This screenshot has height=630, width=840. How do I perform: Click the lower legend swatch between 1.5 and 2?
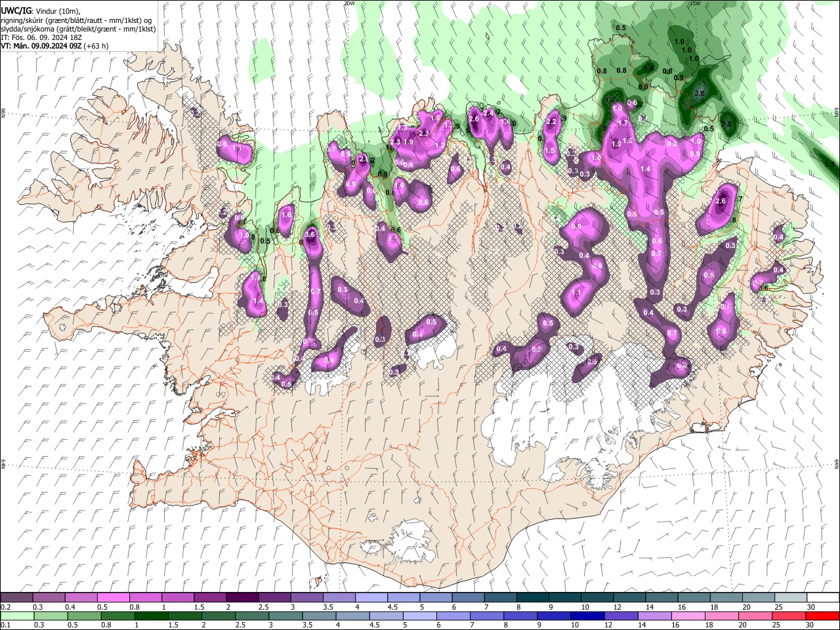[184, 616]
